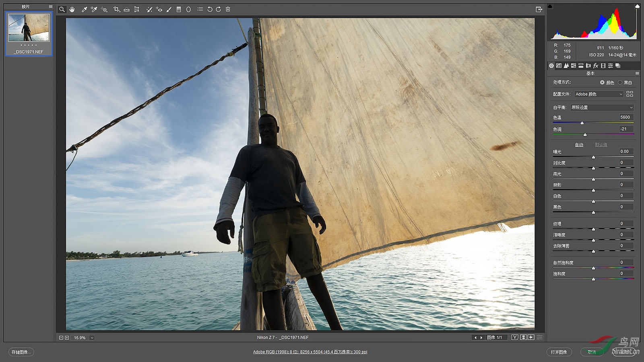The image size is (644, 362).
Task: Click the 打开图像 button
Action: click(x=559, y=352)
